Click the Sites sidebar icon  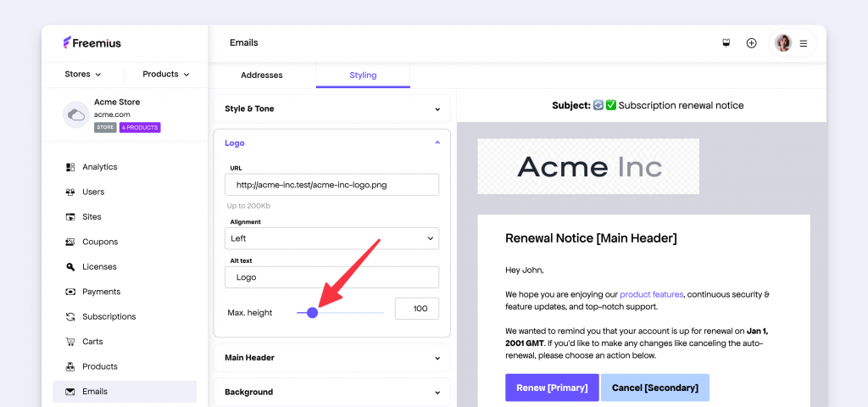tap(70, 216)
